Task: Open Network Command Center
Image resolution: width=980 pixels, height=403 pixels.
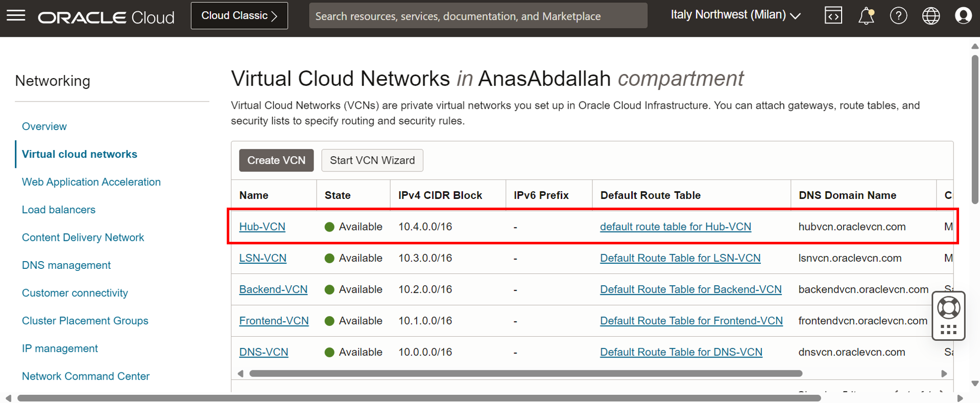Action: 85,376
